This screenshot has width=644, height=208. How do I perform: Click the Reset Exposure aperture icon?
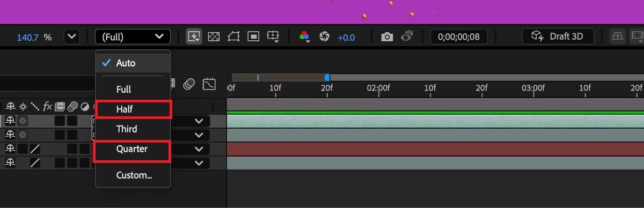point(324,36)
